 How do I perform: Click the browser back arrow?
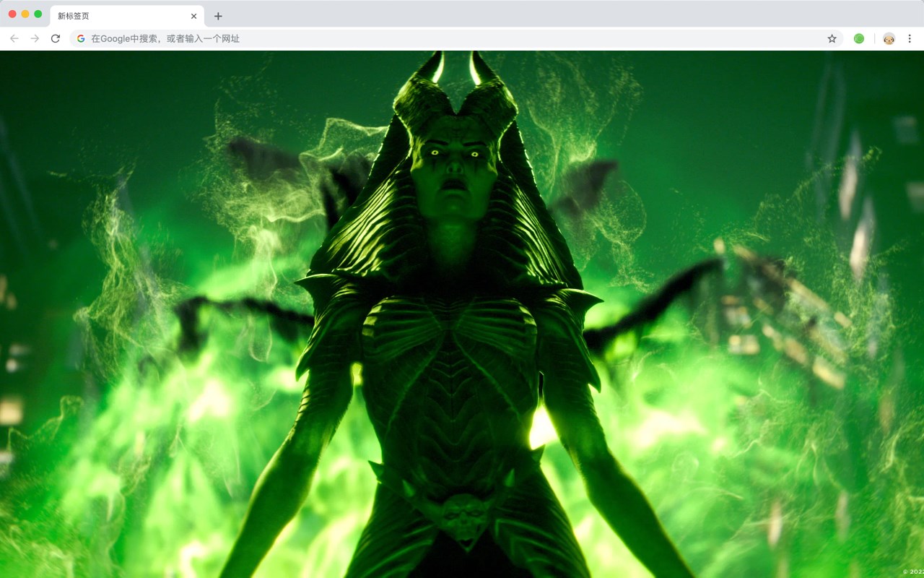pyautogui.click(x=14, y=38)
